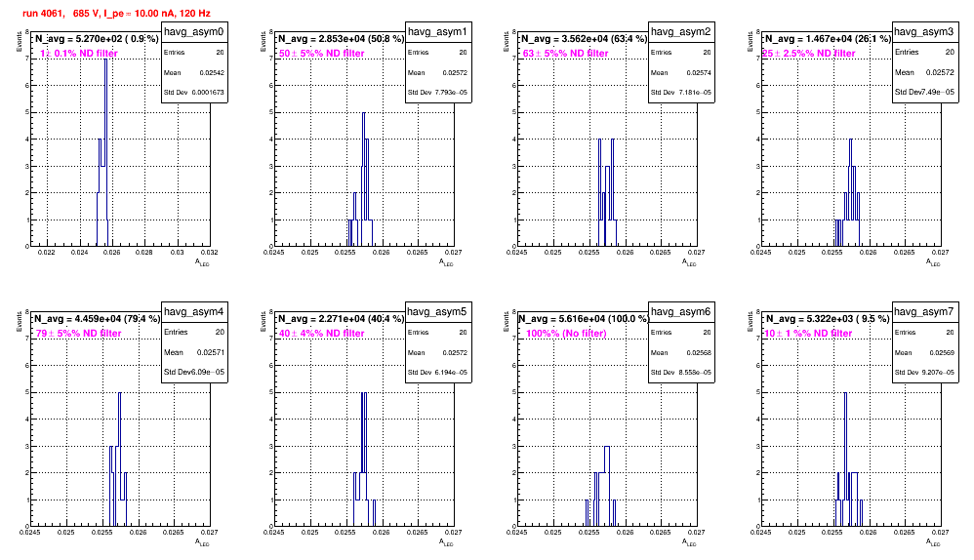Click Mean value 0.02542 in havg_asym0 box
This screenshot has height=560, width=974.
click(x=212, y=72)
